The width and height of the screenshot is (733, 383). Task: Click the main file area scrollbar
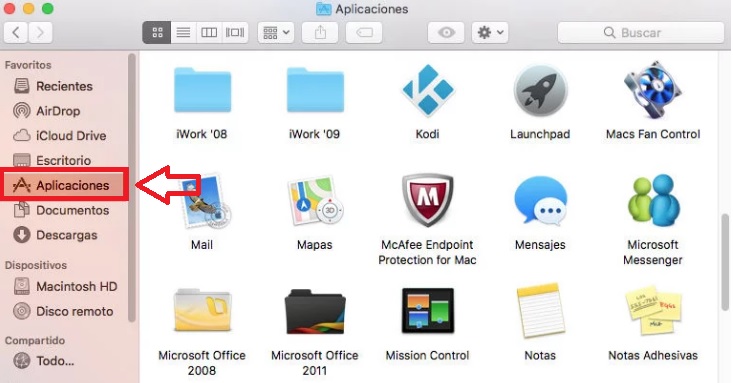(x=726, y=262)
